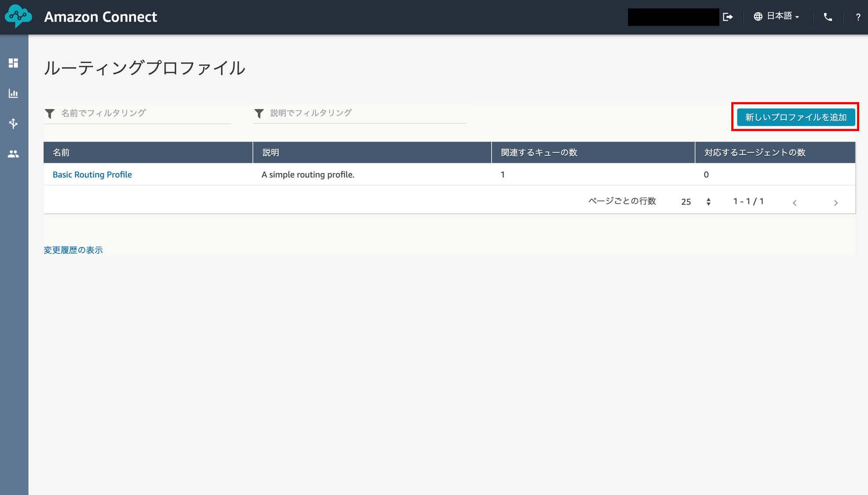Open the 日本語 language dropdown

click(x=777, y=16)
